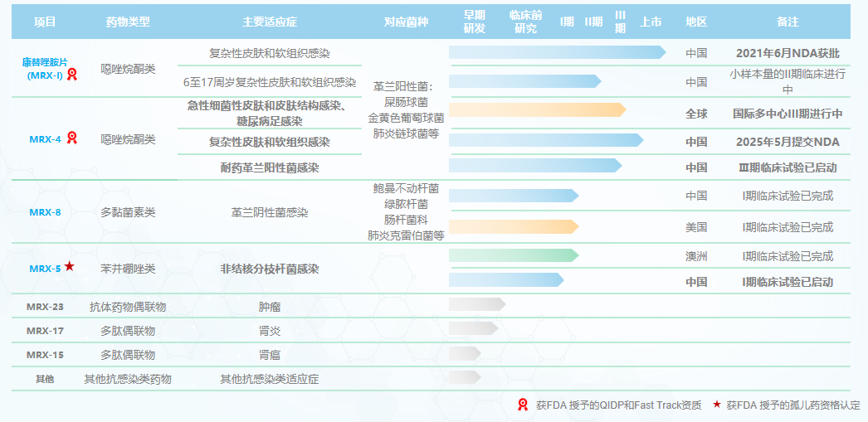Click the red star icon in the legend
Viewport: 868px width, 422px height.
coord(716,405)
